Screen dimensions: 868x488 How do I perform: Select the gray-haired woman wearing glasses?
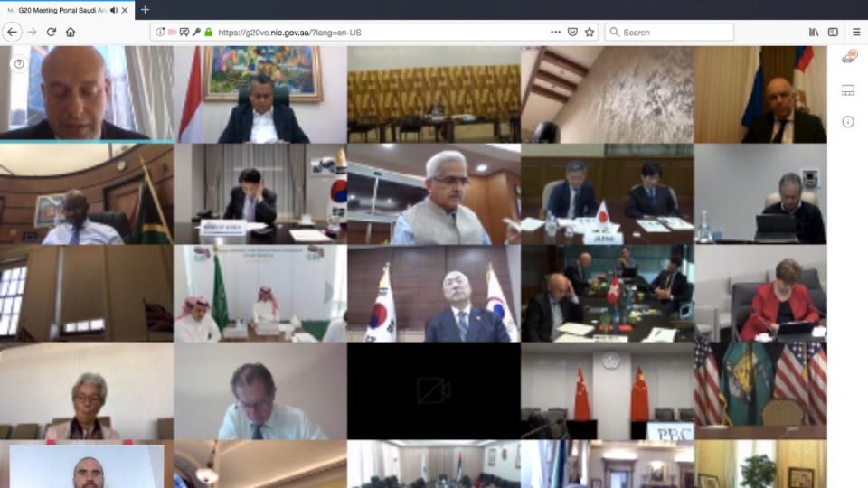coord(87,391)
